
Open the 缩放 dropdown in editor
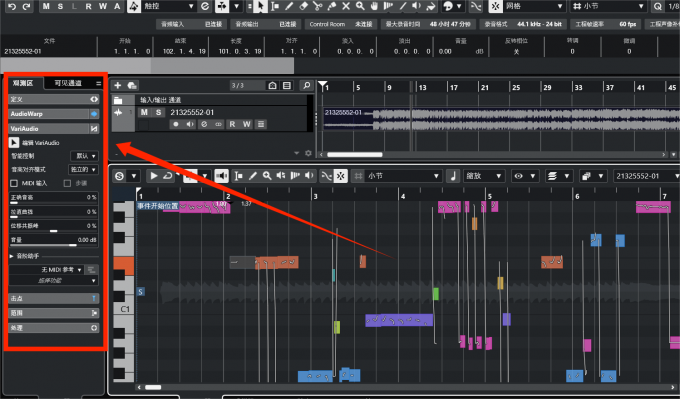click(484, 176)
